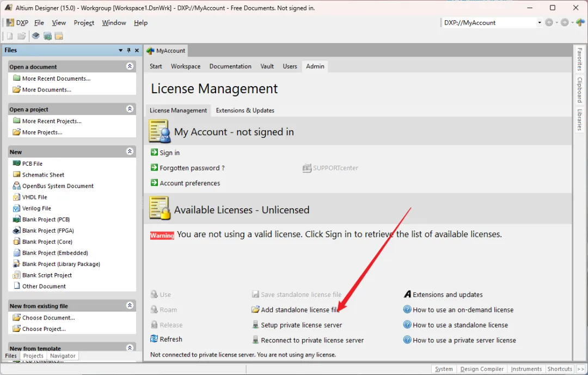Click Choose Document

point(48,318)
